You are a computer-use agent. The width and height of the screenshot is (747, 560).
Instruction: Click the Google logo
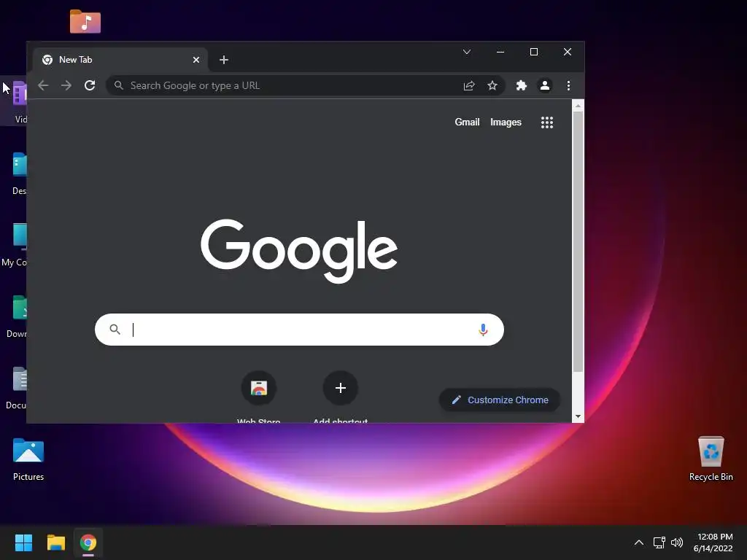click(x=299, y=251)
